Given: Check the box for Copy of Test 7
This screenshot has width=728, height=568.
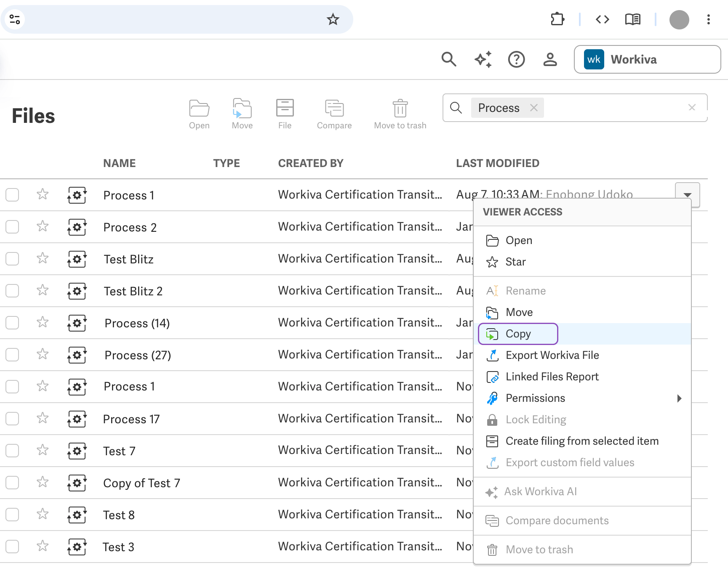Looking at the screenshot, I should click(x=12, y=483).
